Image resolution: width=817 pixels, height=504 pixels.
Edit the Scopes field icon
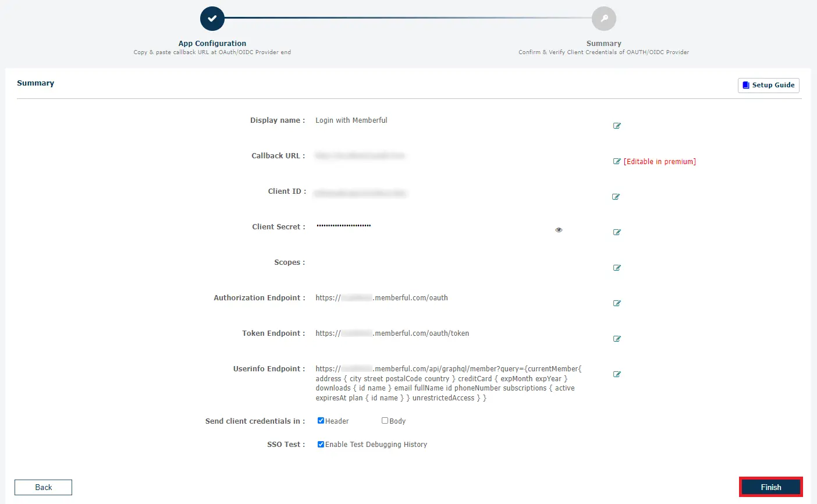617,268
